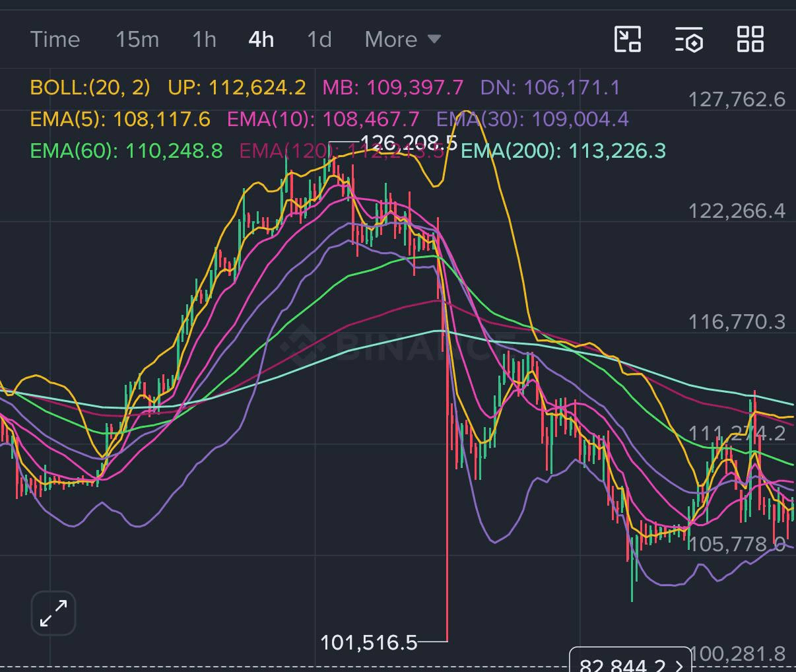Image resolution: width=796 pixels, height=672 pixels.
Task: Select the 15m timeframe
Action: pyautogui.click(x=137, y=40)
